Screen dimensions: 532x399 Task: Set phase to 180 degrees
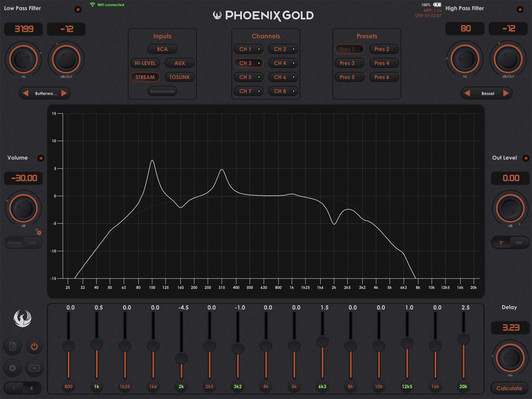519,243
